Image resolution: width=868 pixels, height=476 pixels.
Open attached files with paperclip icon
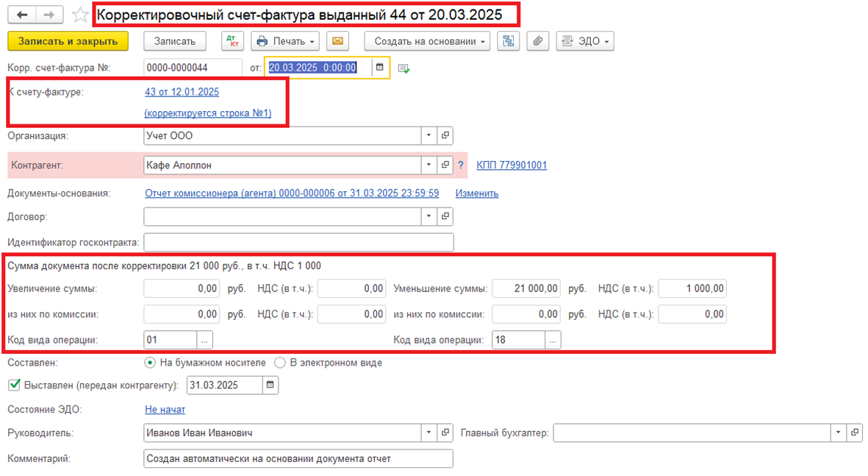point(539,42)
